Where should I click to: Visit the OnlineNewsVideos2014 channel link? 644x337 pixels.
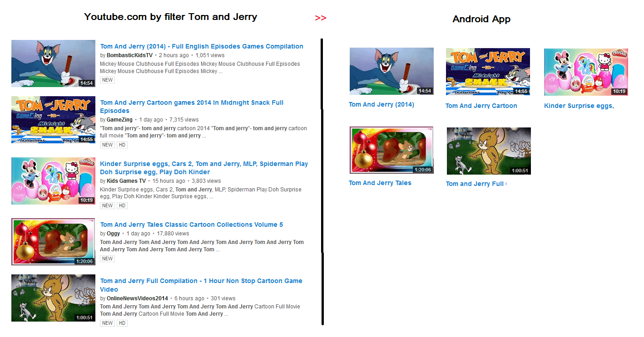[x=137, y=298]
